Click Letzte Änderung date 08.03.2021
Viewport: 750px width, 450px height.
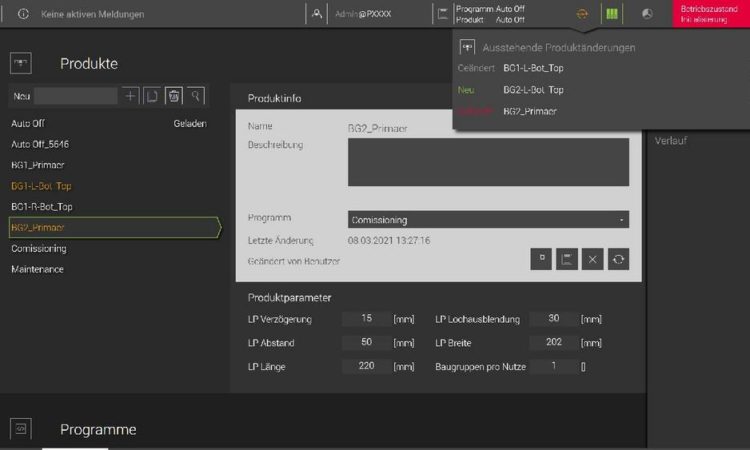click(389, 240)
